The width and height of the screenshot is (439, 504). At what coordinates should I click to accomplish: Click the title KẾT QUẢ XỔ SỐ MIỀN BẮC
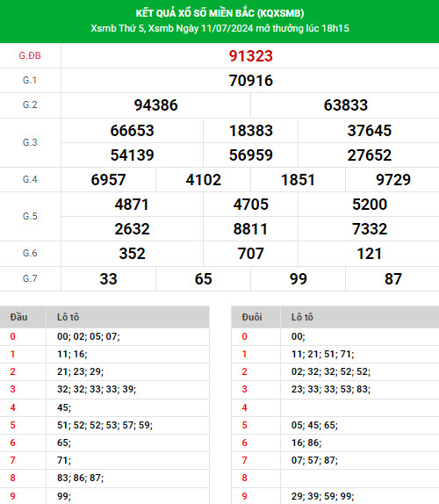click(x=219, y=13)
